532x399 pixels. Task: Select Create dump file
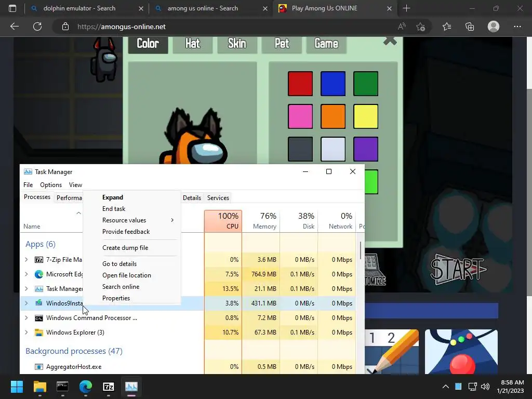tap(131, 248)
